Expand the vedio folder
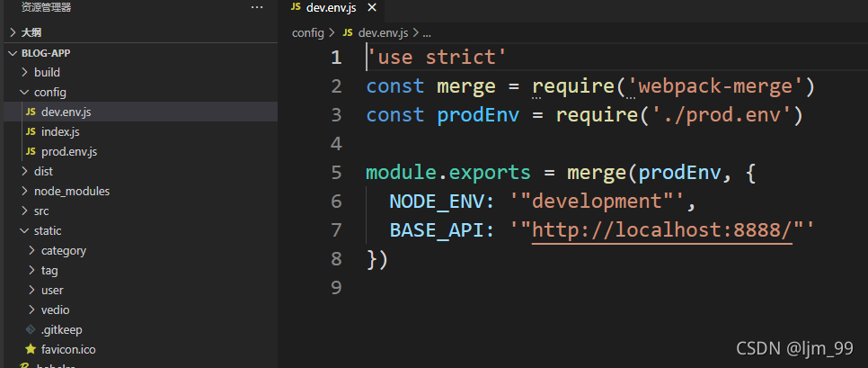 [x=140, y=310]
